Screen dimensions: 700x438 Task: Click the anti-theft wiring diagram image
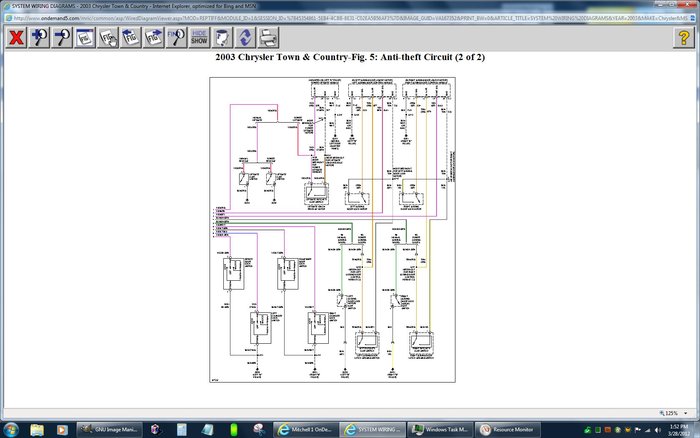(333, 230)
